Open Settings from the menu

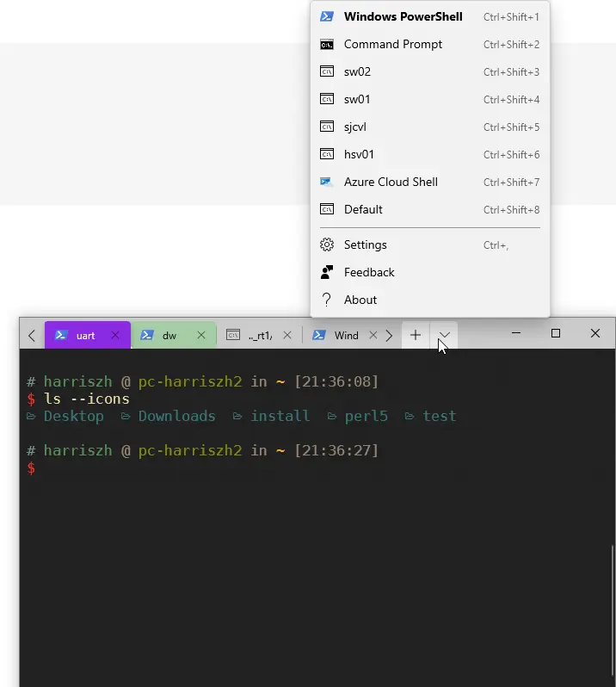pos(430,244)
